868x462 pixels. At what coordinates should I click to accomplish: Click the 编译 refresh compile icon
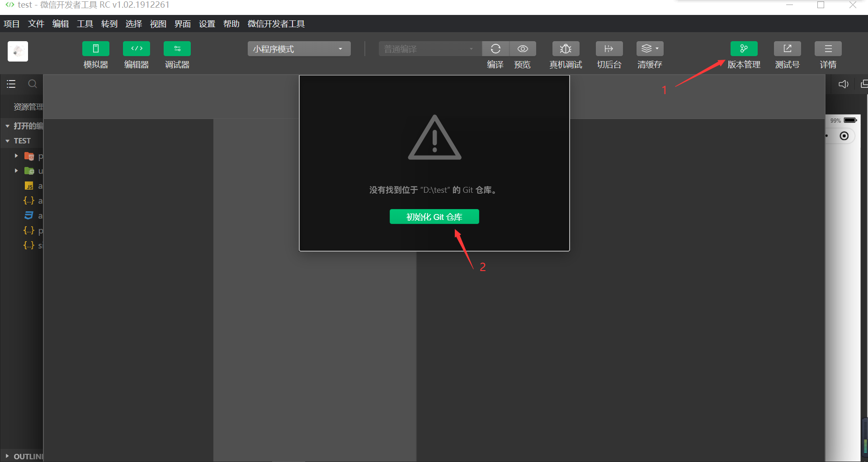pyautogui.click(x=495, y=49)
